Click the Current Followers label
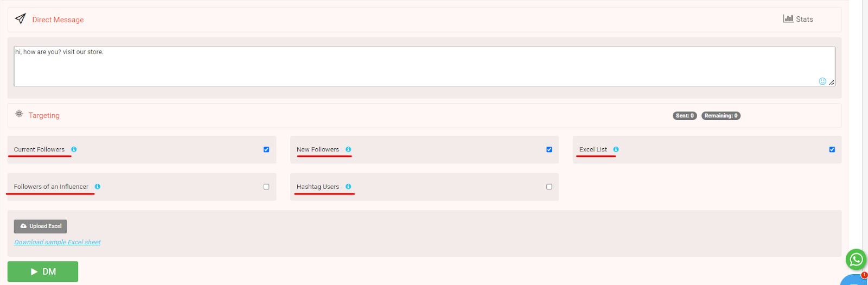This screenshot has height=285, width=868. point(39,149)
